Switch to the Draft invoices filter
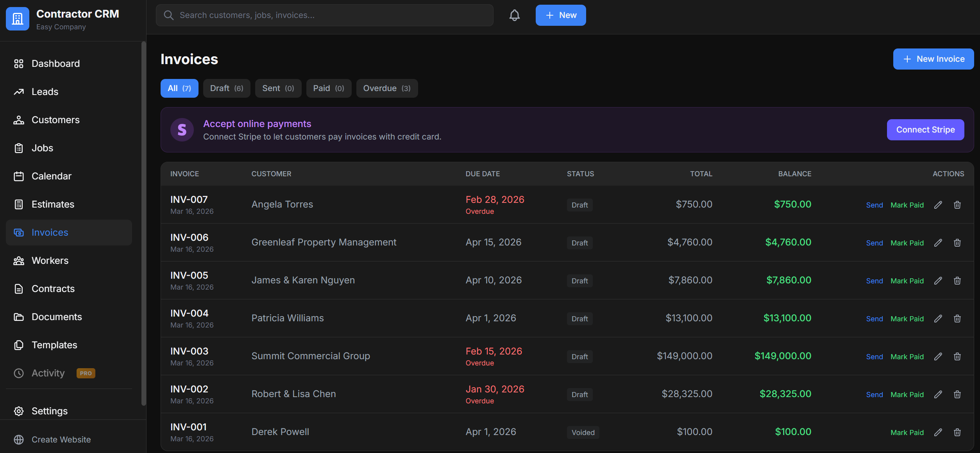The image size is (980, 453). point(227,88)
